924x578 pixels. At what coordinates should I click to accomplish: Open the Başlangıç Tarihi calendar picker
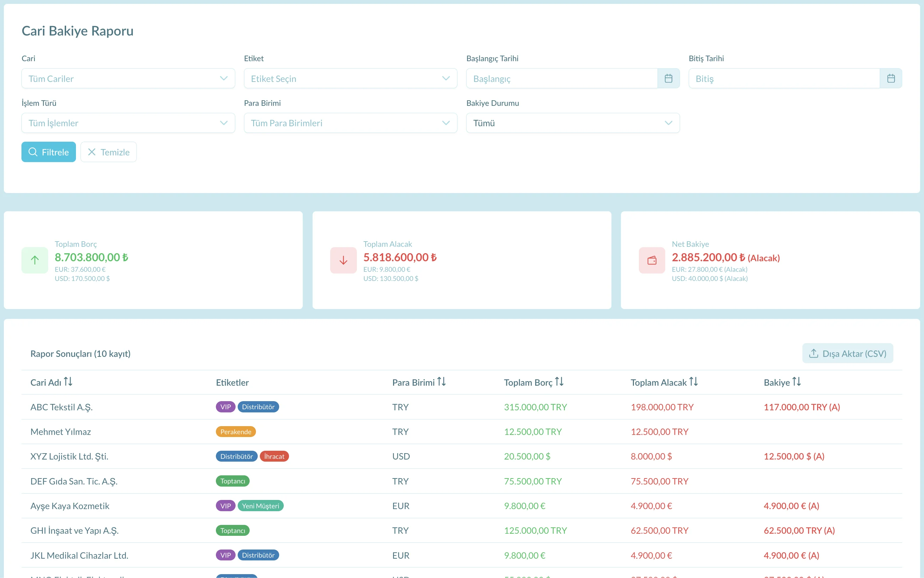668,78
